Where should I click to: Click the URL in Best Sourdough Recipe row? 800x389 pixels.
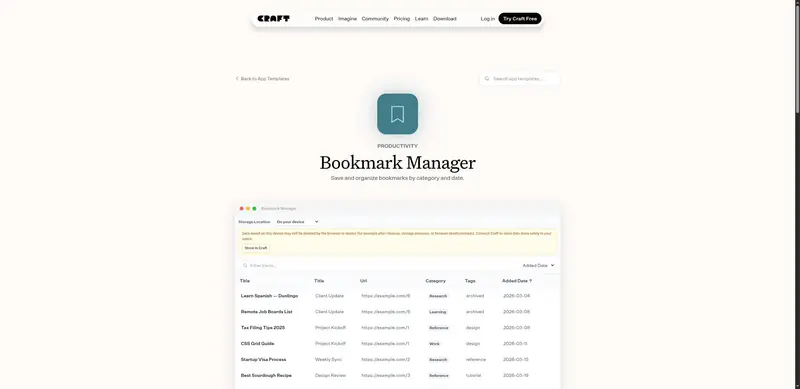pos(386,375)
